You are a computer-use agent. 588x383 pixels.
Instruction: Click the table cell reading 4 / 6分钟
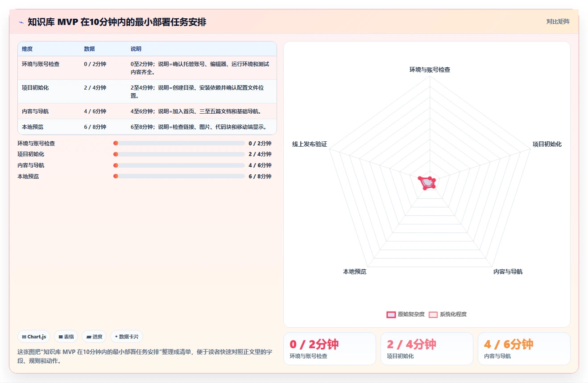pos(95,111)
